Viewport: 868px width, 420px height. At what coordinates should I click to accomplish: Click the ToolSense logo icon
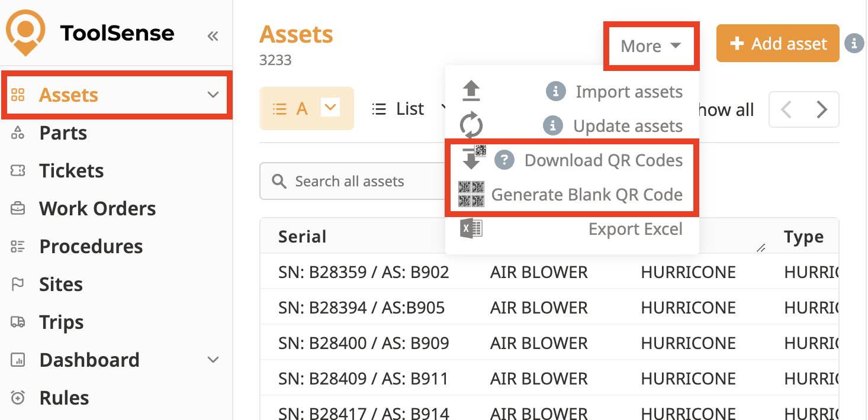tap(25, 32)
